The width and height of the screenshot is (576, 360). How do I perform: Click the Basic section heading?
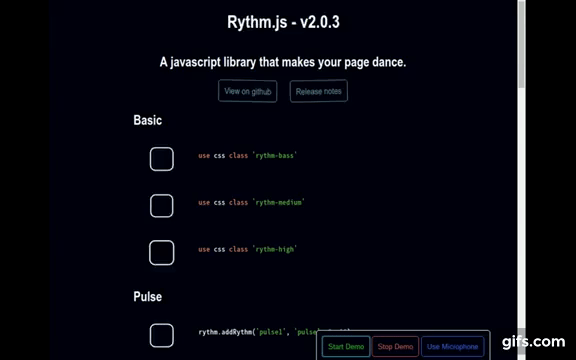(x=148, y=120)
